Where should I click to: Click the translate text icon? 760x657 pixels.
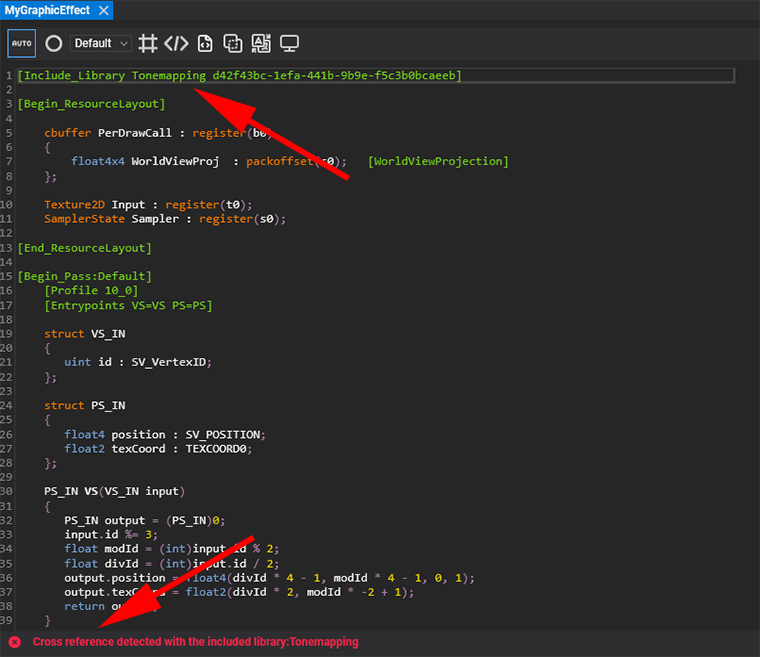tap(261, 43)
